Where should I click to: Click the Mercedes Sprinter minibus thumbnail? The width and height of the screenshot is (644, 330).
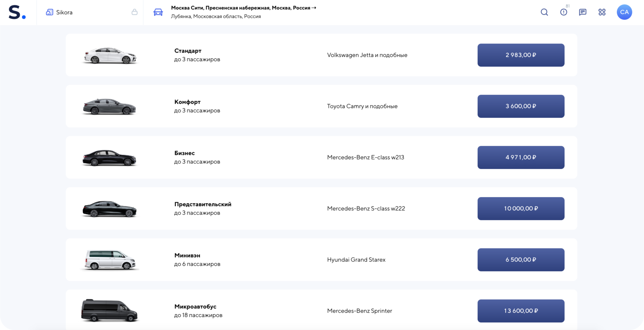click(109, 310)
